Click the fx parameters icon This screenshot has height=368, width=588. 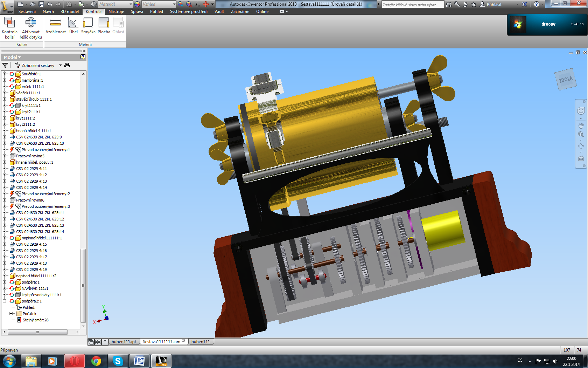[197, 4]
